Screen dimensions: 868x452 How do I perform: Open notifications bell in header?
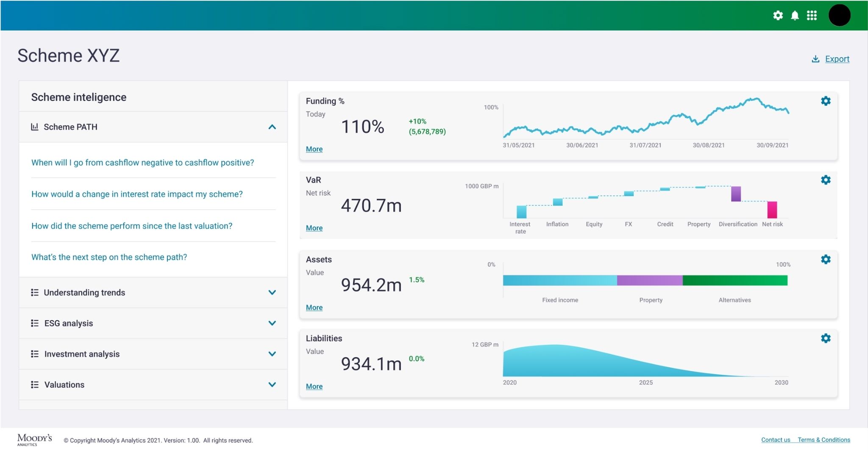(x=795, y=16)
